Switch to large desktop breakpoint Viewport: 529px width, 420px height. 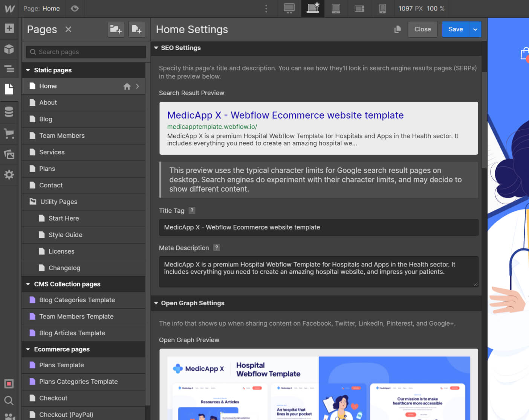[289, 8]
